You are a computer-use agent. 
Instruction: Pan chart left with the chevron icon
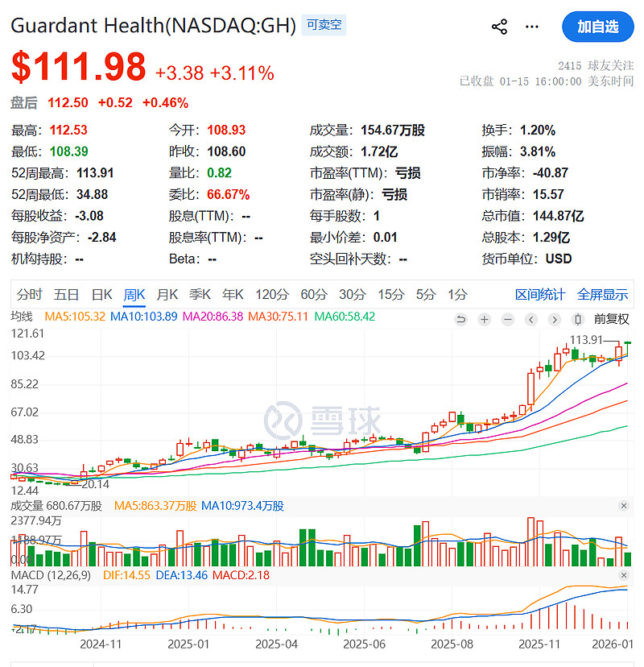point(531,319)
